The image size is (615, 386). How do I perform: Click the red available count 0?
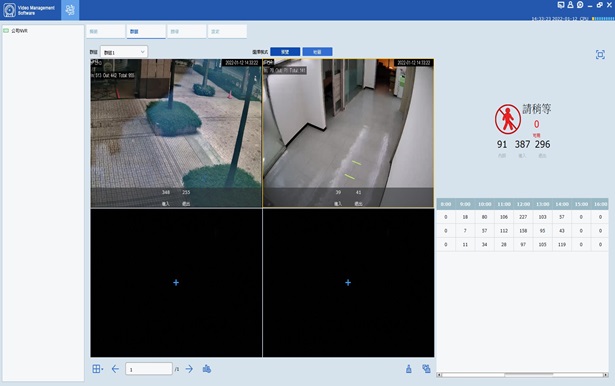pyautogui.click(x=537, y=124)
